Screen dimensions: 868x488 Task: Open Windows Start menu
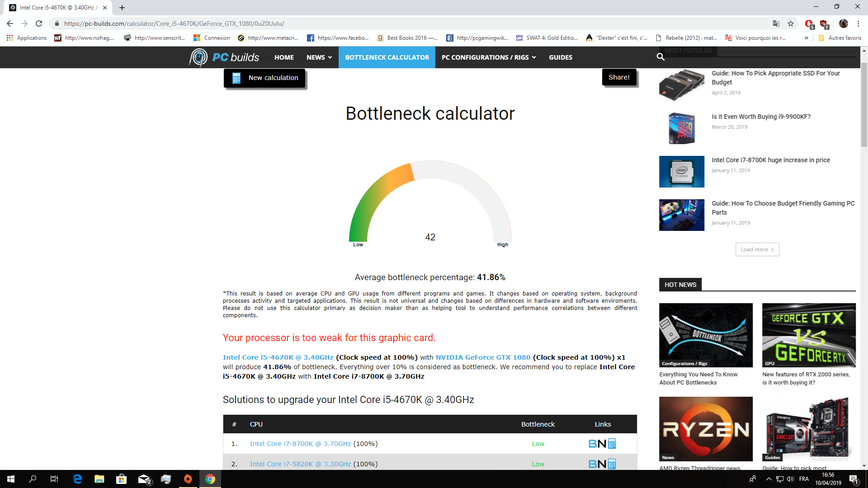coord(11,479)
